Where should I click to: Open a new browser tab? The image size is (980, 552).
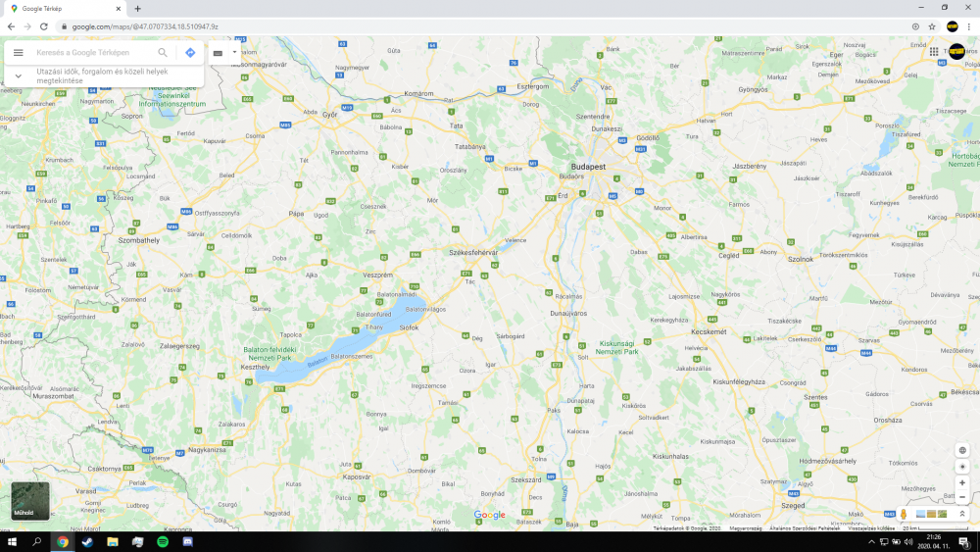click(137, 8)
